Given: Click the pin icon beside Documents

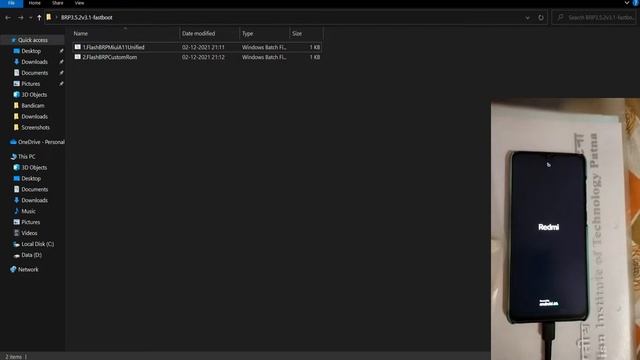Looking at the screenshot, I should 61,73.
